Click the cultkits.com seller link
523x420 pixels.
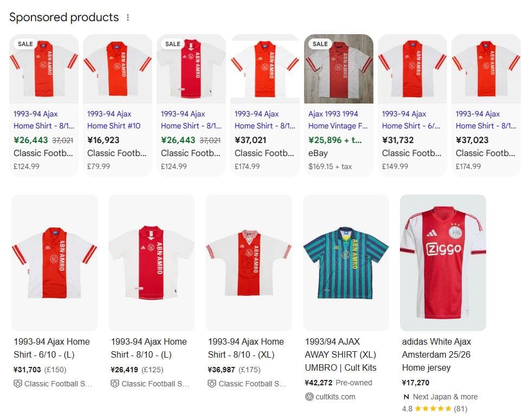(335, 397)
